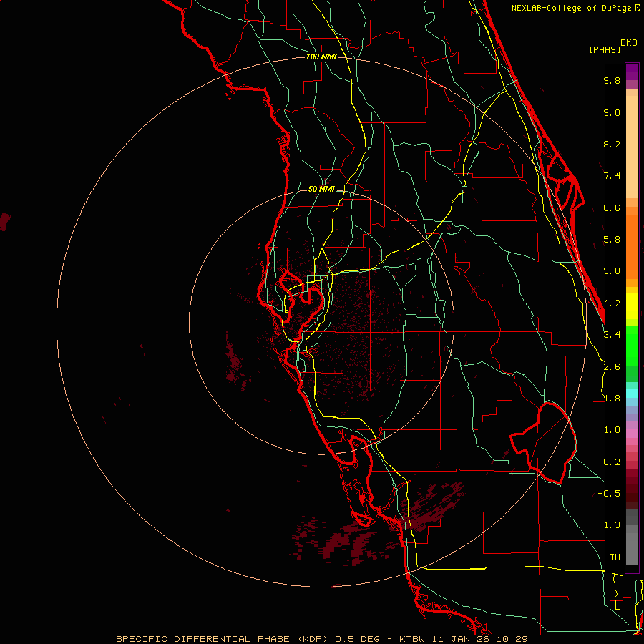Click the 4.2 value on the color scale

(612, 303)
